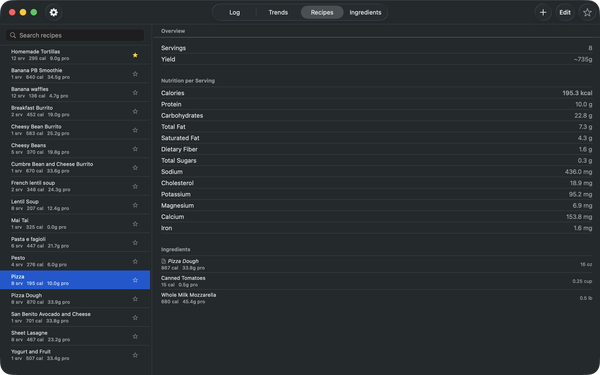Open the Mai Tai recipe
Viewport: 600px width, 375px height.
[75, 224]
